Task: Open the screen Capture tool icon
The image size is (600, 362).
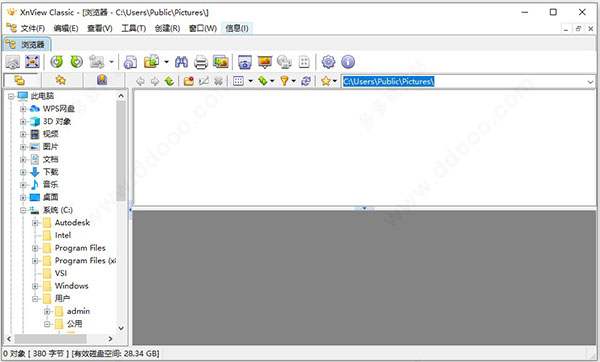Action: pos(245,62)
